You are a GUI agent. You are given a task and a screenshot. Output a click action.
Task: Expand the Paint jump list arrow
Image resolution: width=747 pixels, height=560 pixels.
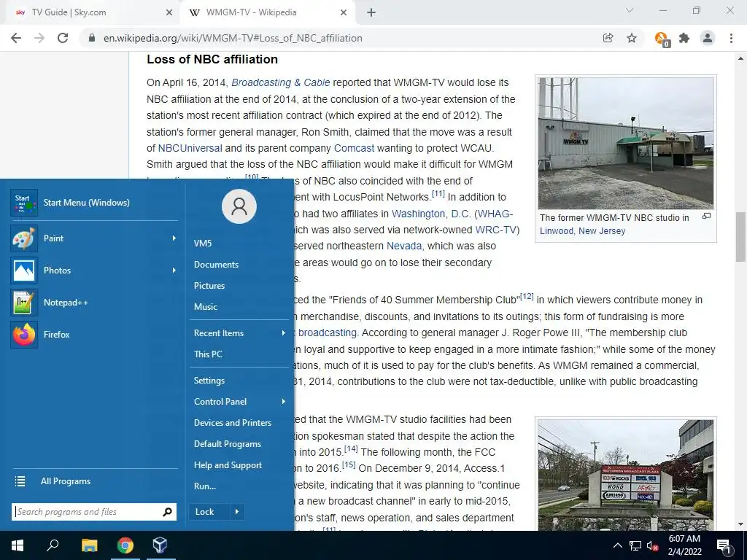pyautogui.click(x=174, y=238)
